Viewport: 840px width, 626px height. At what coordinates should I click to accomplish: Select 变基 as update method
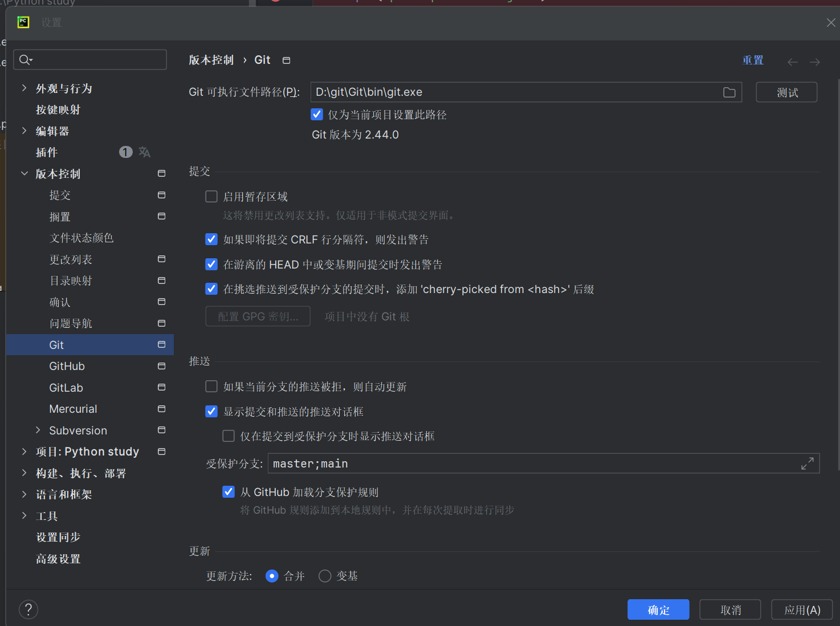click(x=325, y=576)
